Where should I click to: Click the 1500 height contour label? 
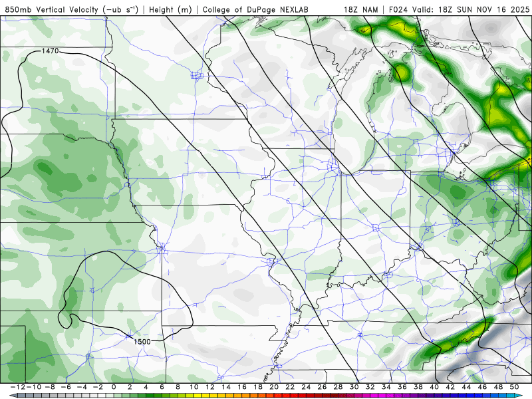click(x=142, y=342)
